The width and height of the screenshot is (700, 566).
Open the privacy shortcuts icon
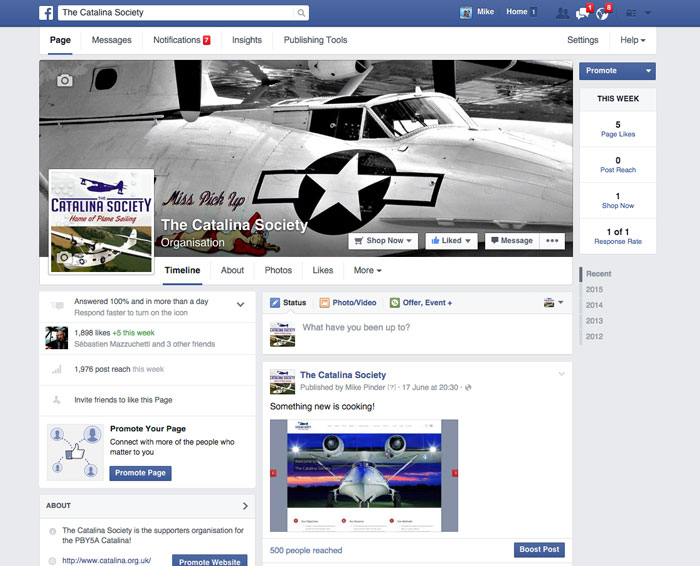pyautogui.click(x=631, y=13)
